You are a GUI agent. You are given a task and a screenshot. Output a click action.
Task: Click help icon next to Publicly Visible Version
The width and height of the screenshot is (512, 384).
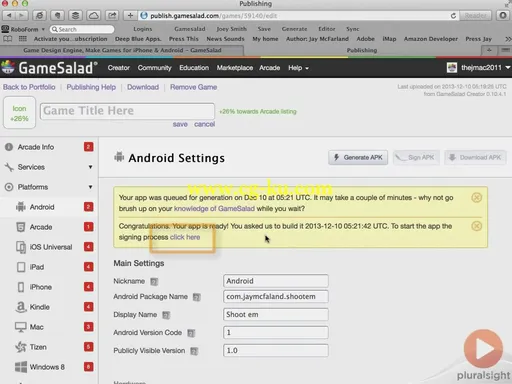click(194, 351)
